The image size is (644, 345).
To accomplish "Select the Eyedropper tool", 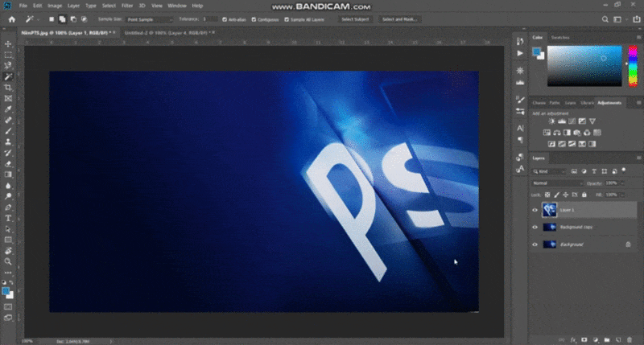I will tap(8, 109).
